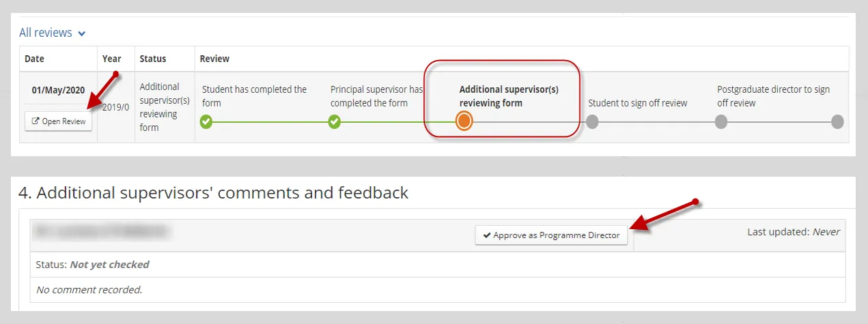Click the Year column header
Viewport: 868px width, 324px height.
tap(112, 59)
